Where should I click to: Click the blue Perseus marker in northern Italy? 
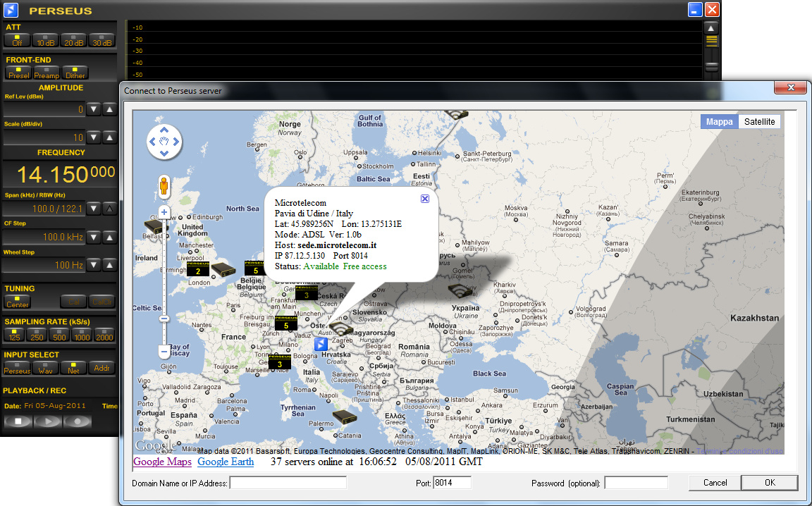(x=321, y=343)
